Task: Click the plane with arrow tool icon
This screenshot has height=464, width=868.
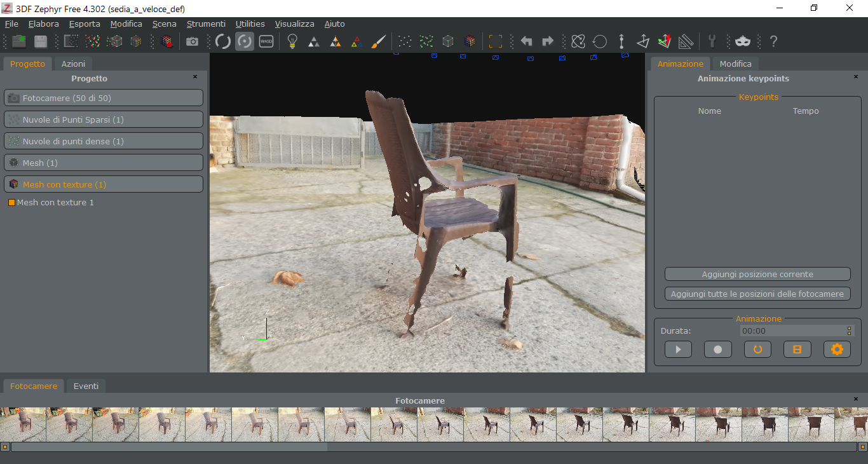Action: (x=643, y=41)
